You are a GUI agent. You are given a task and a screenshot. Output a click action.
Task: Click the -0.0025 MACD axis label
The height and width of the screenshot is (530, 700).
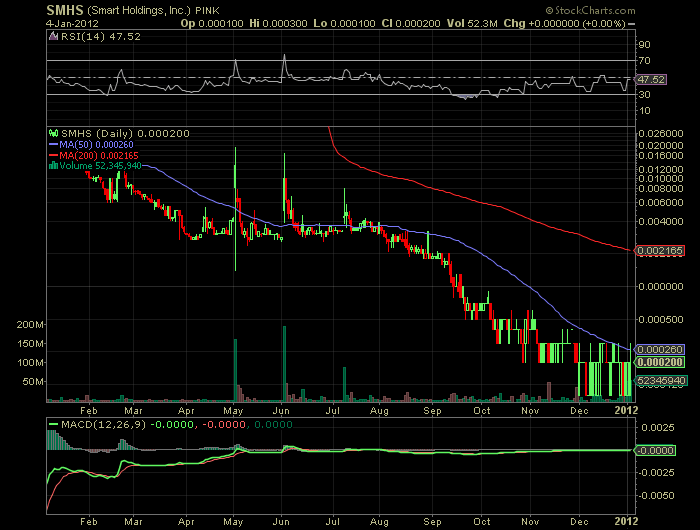click(656, 472)
